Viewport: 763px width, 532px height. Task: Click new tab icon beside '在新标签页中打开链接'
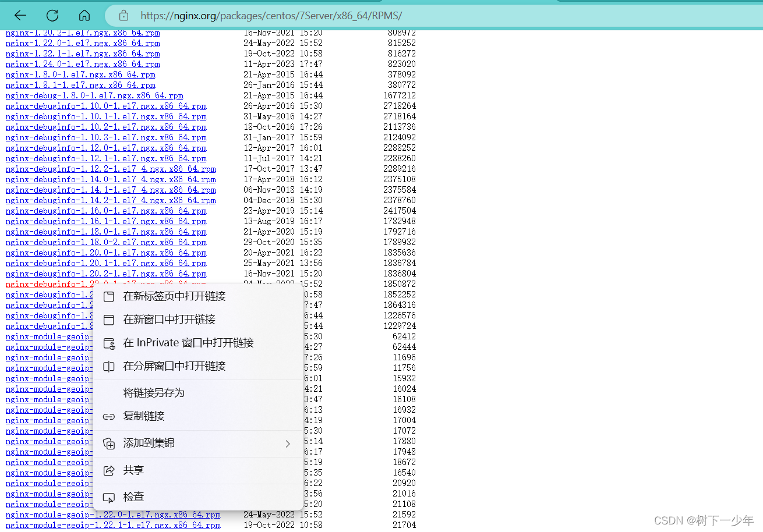(x=109, y=296)
